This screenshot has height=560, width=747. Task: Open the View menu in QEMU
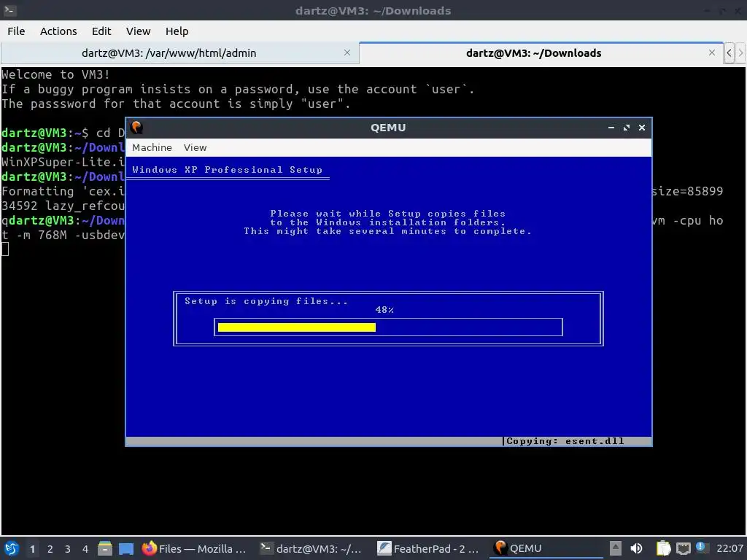tap(196, 147)
